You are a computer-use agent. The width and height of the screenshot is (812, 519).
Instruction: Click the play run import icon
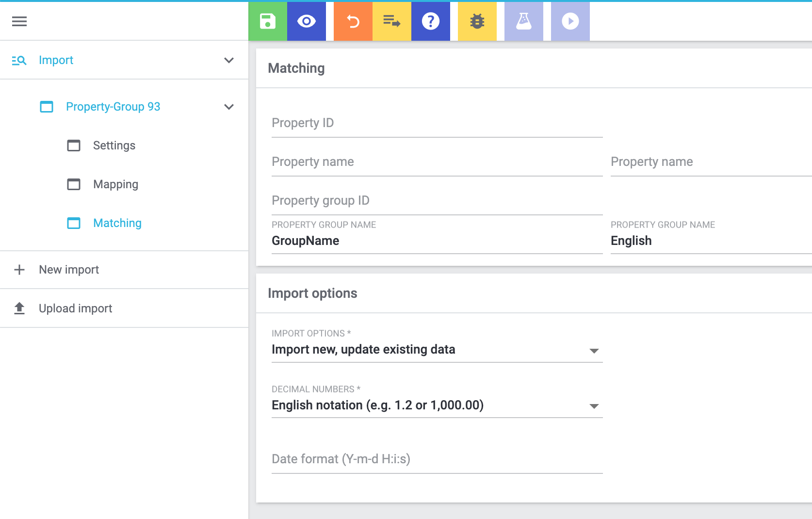point(570,21)
